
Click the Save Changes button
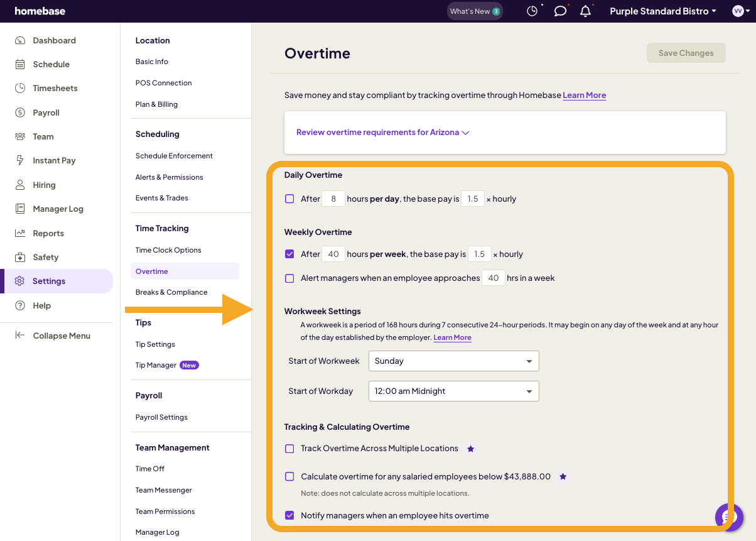pos(686,53)
